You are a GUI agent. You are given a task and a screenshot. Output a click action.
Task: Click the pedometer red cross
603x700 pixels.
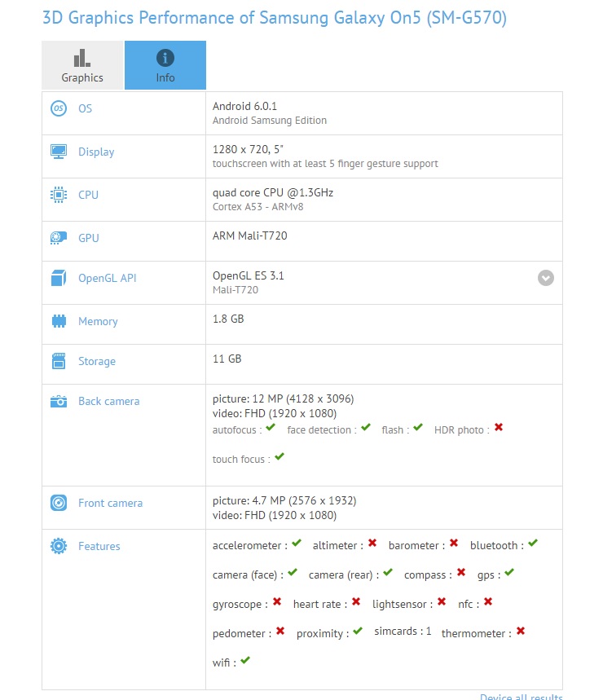(279, 631)
